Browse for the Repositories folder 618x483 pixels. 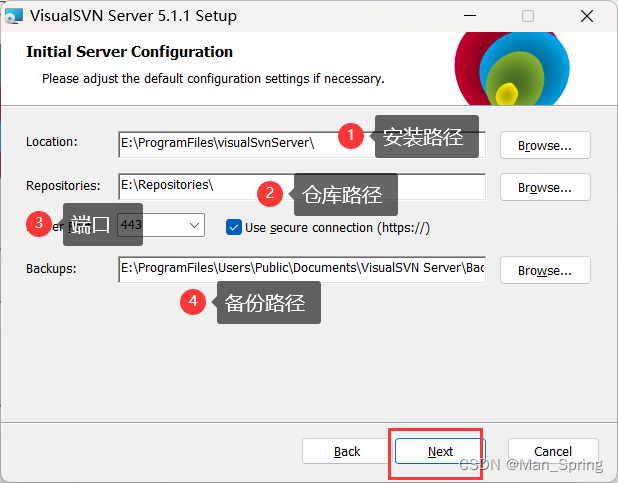(545, 187)
